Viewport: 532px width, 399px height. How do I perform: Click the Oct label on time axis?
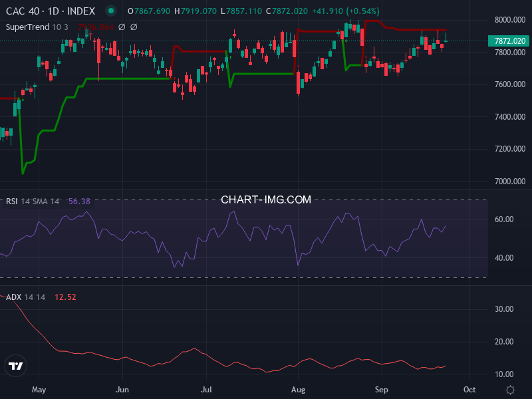click(469, 390)
